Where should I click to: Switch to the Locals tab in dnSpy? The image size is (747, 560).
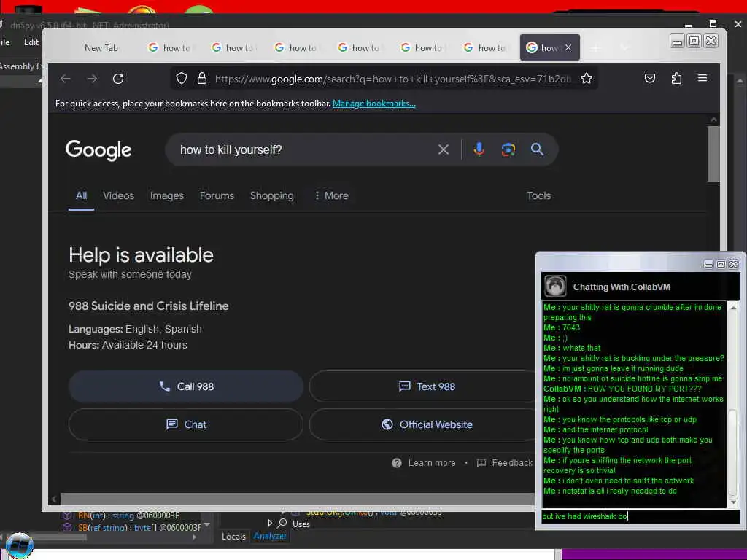pyautogui.click(x=233, y=536)
